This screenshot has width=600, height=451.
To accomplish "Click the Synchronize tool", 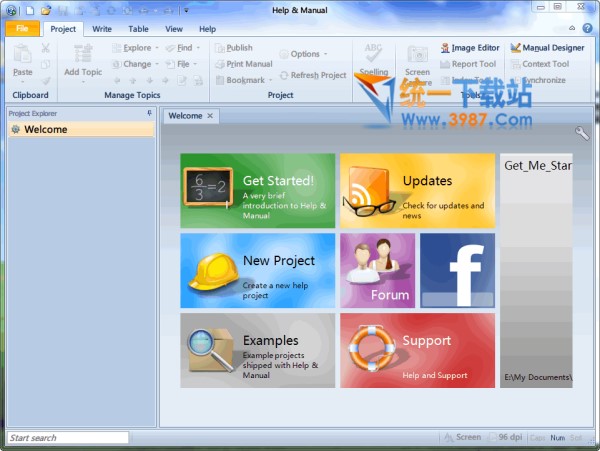I will pos(540,80).
